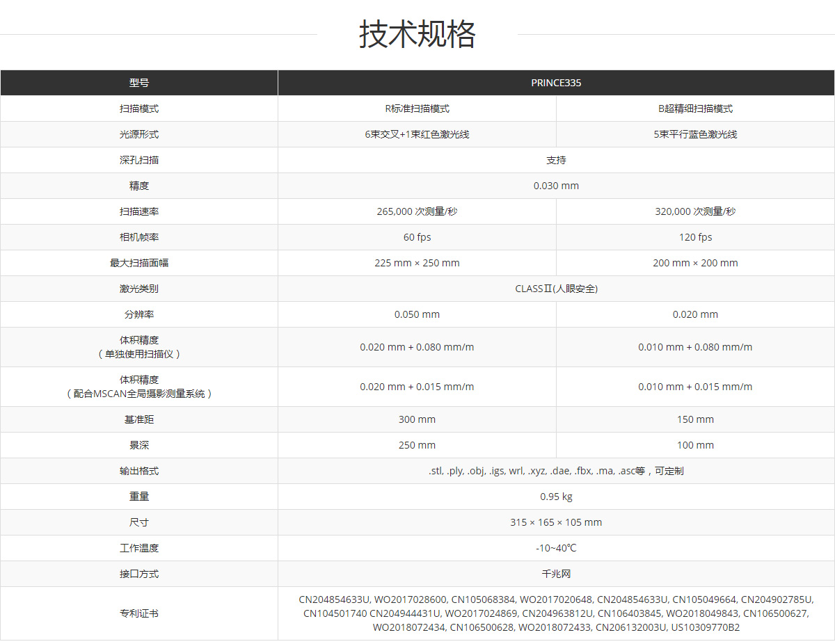Select the R标准扫描模式 cell
Screen dimensions: 835x644
pyautogui.click(x=417, y=108)
